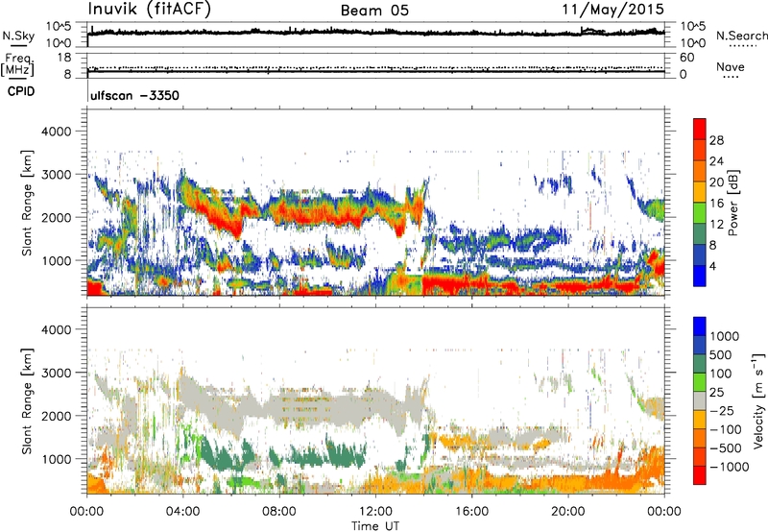The width and height of the screenshot is (768, 532).
Task: Click the 'Freq. [MHz]' axis label
Action: tap(18, 64)
